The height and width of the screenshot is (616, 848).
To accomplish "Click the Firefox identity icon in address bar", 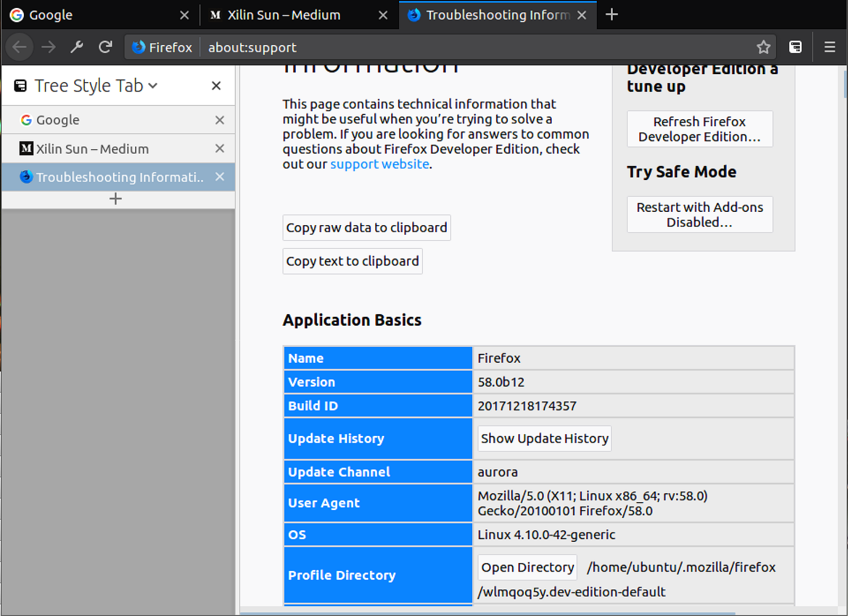I will coord(138,47).
